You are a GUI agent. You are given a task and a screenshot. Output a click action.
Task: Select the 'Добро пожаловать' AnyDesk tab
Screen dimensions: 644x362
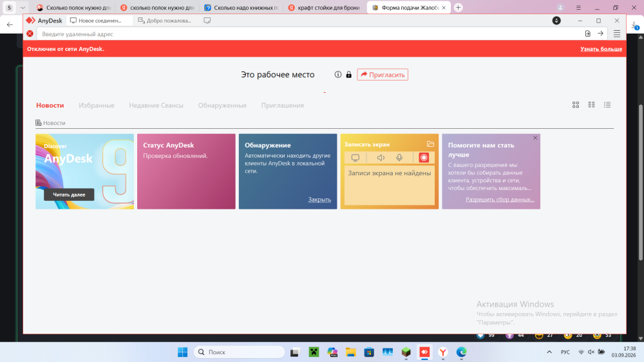166,20
